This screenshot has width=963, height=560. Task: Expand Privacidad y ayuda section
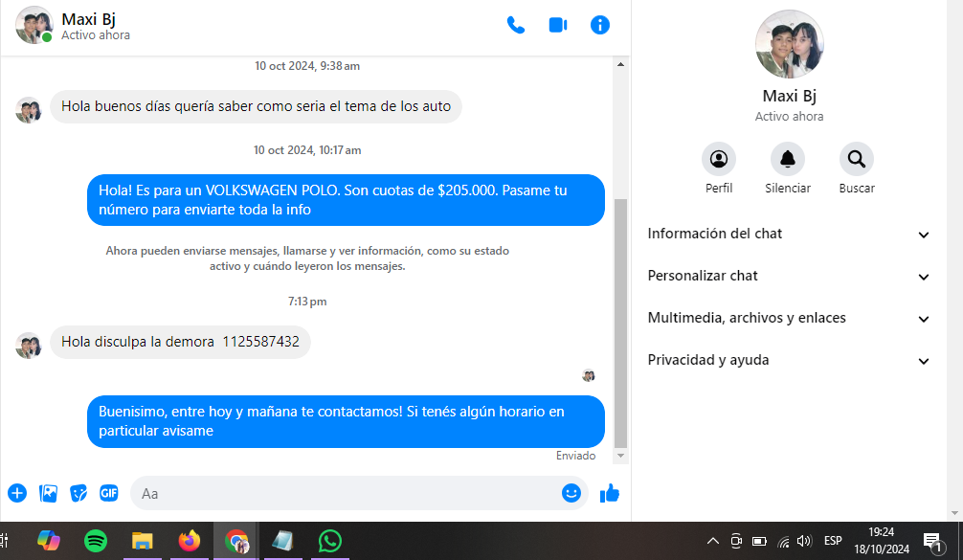click(789, 361)
